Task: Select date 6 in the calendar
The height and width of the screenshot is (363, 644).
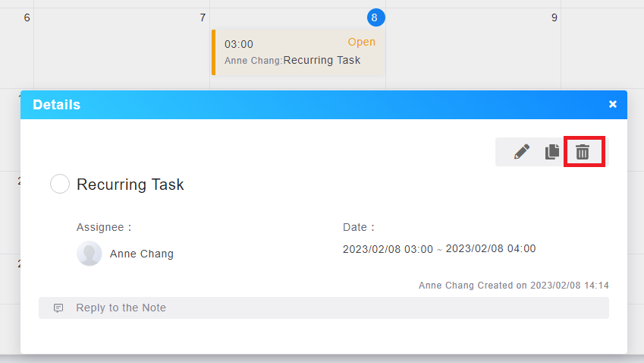Action: pyautogui.click(x=27, y=17)
